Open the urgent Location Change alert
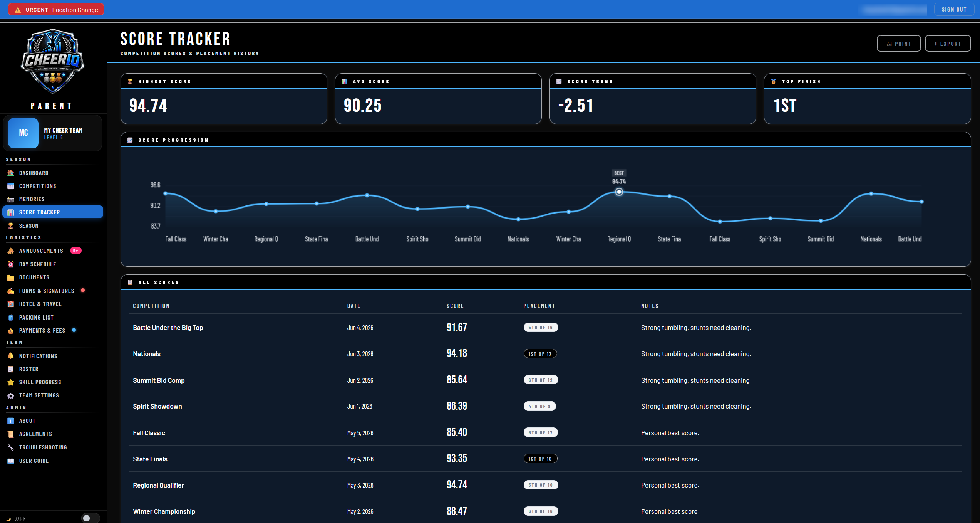 [56, 10]
